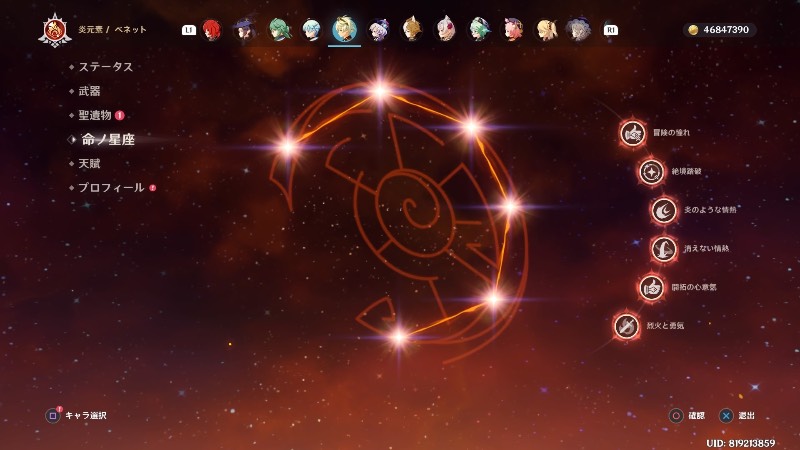Click the R1 next character button
The image size is (800, 450).
pos(611,30)
